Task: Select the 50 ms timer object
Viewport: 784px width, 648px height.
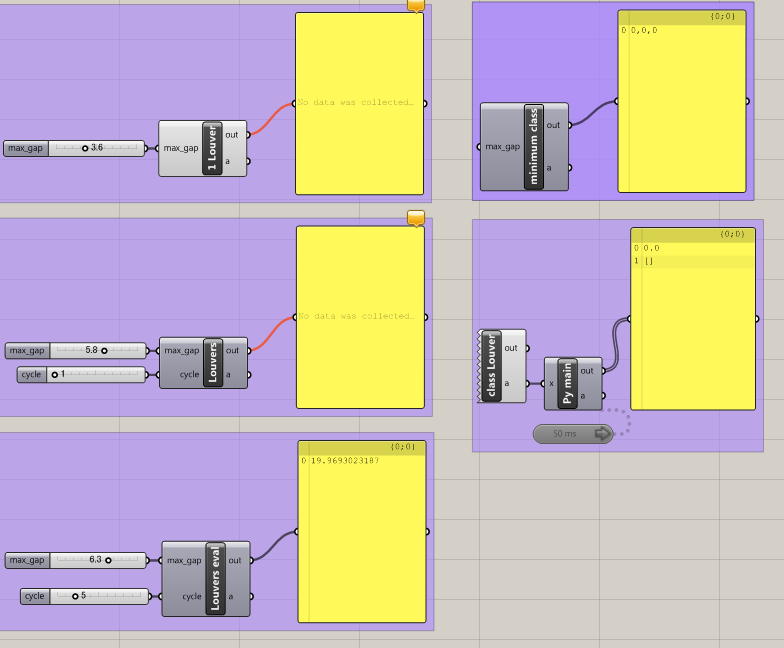Action: tap(572, 434)
